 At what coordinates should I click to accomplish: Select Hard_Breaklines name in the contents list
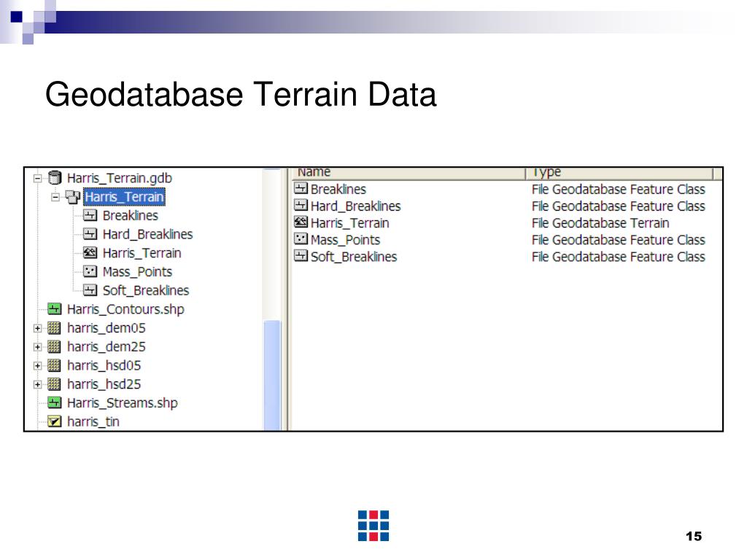(x=355, y=206)
